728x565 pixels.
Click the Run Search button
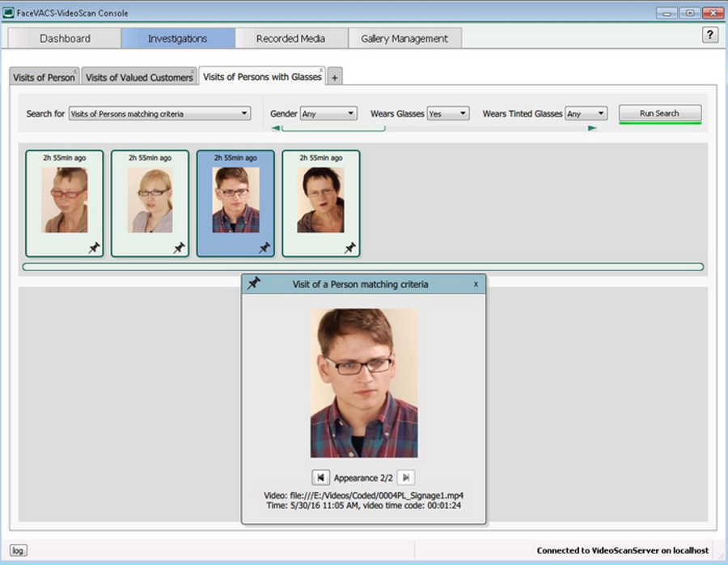659,113
